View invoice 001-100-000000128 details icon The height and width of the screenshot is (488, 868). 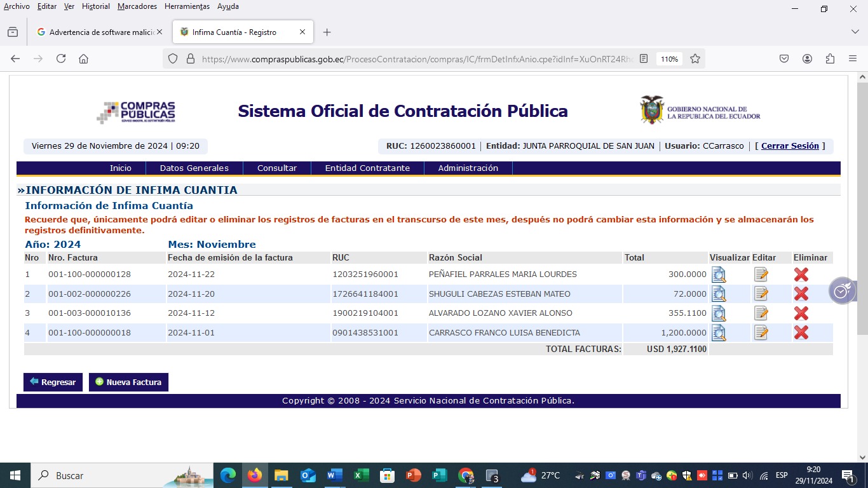[718, 274]
